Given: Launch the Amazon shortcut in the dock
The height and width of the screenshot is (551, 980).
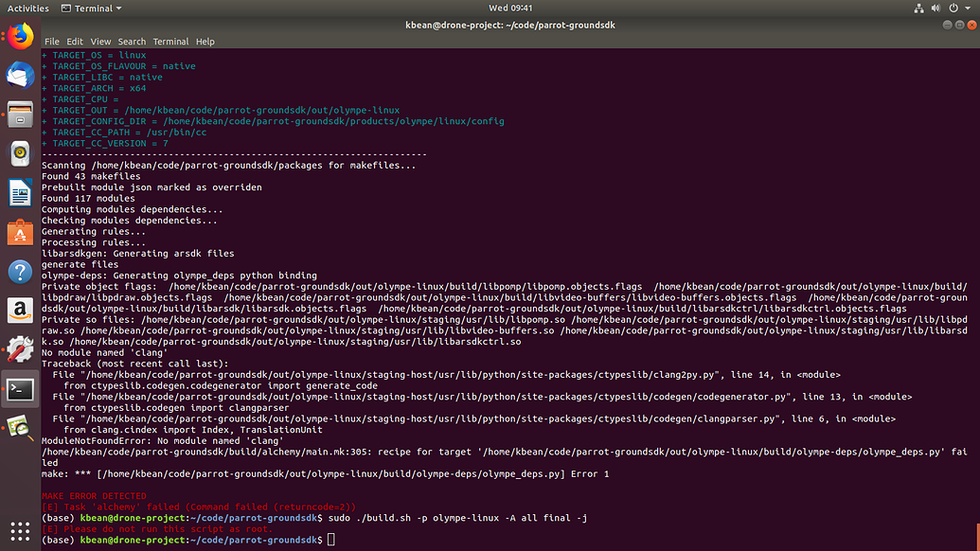Looking at the screenshot, I should [20, 310].
